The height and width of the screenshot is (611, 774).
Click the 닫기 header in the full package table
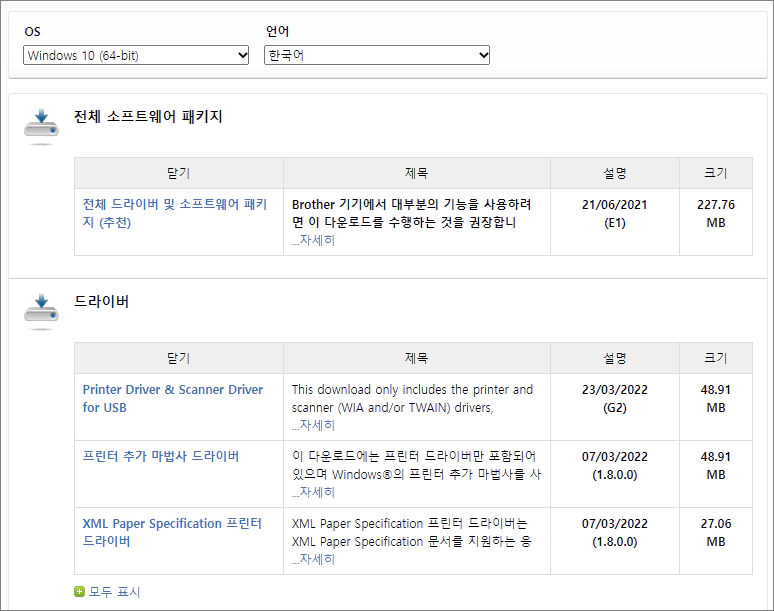click(x=179, y=173)
